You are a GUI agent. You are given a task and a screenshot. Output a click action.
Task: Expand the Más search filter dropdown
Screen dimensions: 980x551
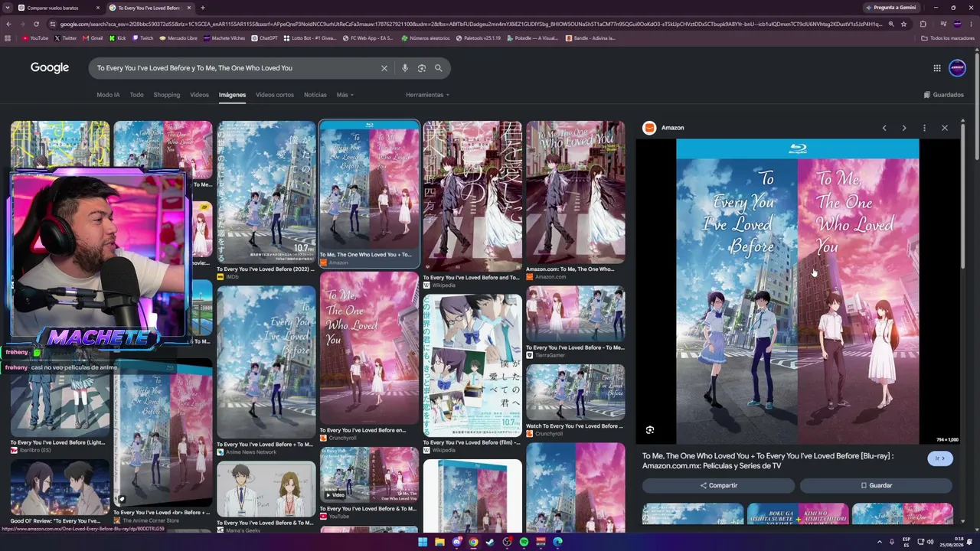[x=345, y=95]
